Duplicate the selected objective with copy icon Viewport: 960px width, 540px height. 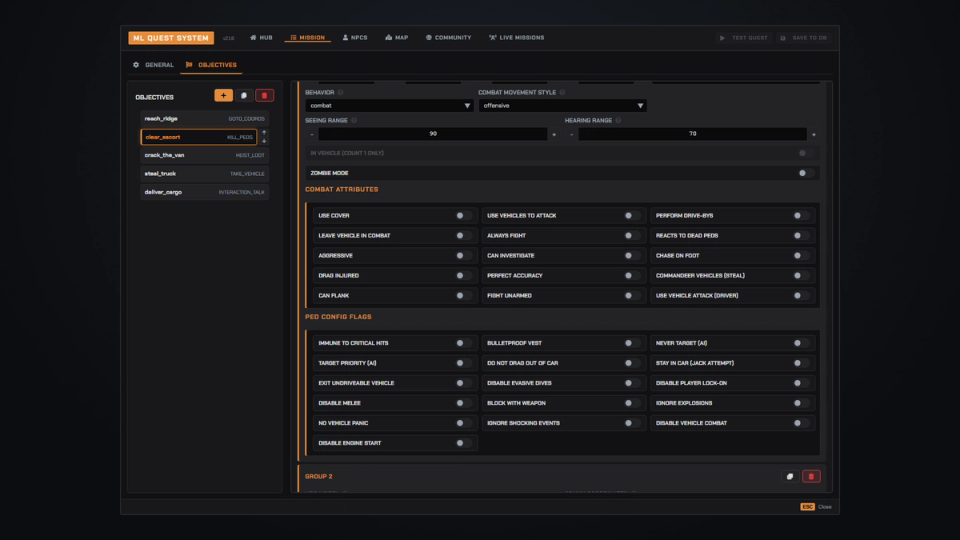[x=244, y=96]
